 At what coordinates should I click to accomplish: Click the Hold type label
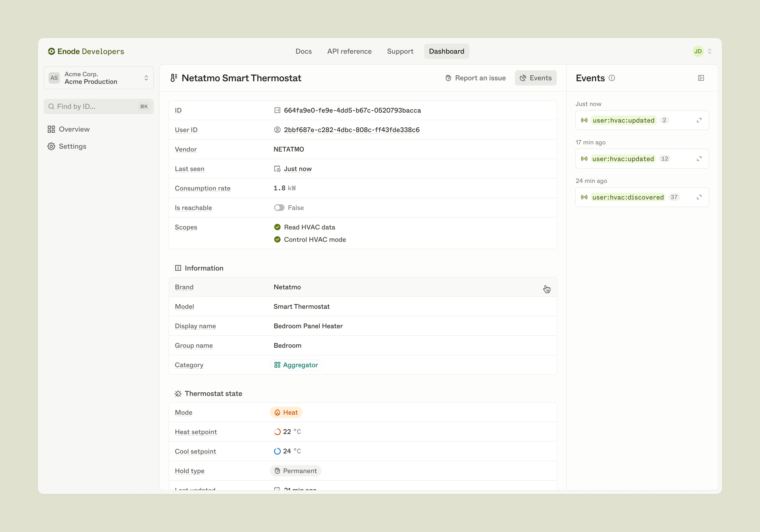pyautogui.click(x=189, y=471)
